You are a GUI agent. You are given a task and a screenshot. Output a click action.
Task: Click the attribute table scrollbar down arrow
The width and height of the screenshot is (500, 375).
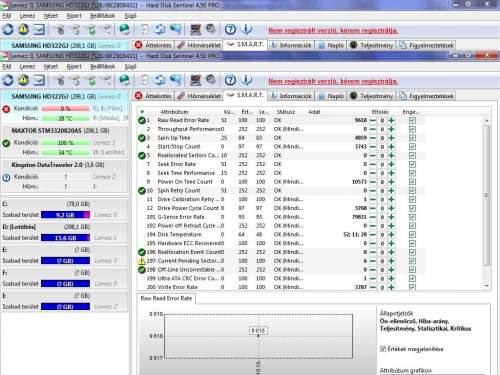tap(487, 286)
